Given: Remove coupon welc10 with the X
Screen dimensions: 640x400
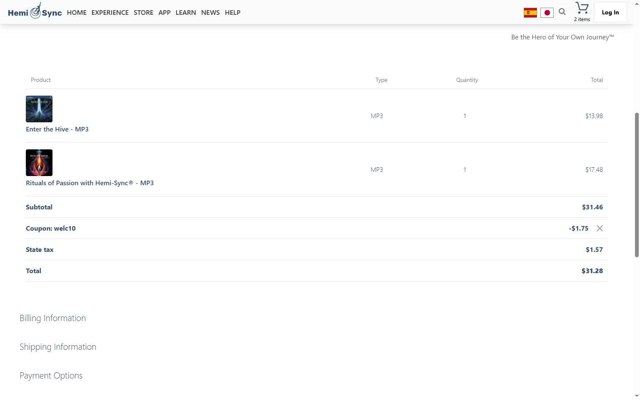Looking at the screenshot, I should click(600, 228).
